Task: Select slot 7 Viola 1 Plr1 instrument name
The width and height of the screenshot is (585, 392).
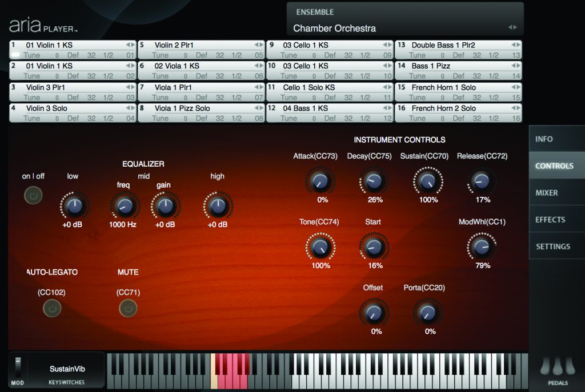Action: (x=173, y=87)
